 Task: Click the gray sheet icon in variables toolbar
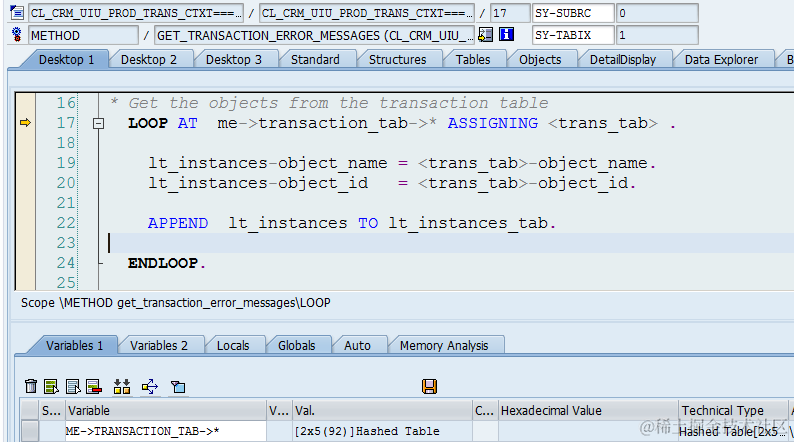73,387
